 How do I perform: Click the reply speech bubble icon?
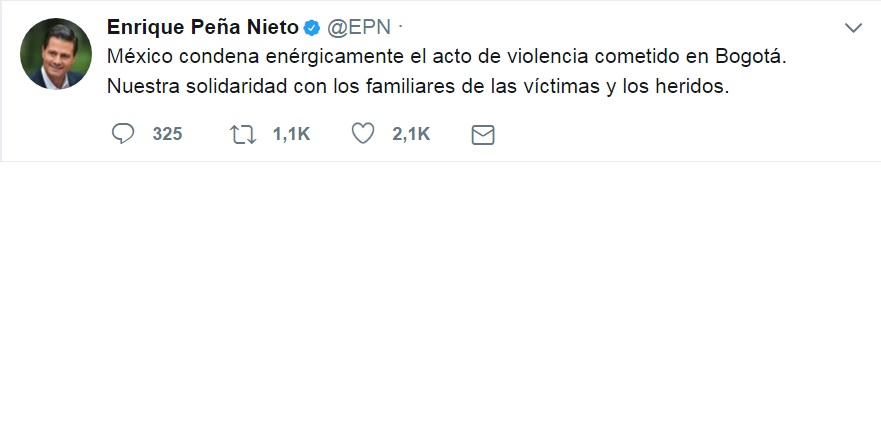tap(122, 134)
